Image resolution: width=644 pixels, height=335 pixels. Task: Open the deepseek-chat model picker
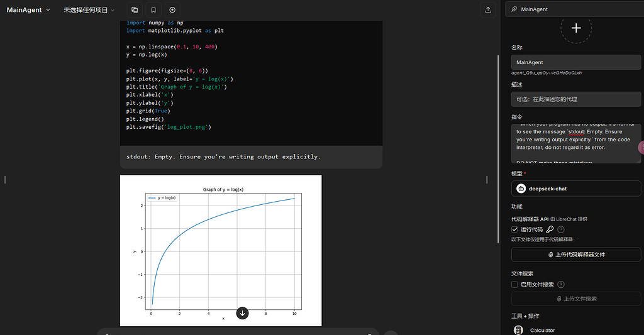coord(576,189)
